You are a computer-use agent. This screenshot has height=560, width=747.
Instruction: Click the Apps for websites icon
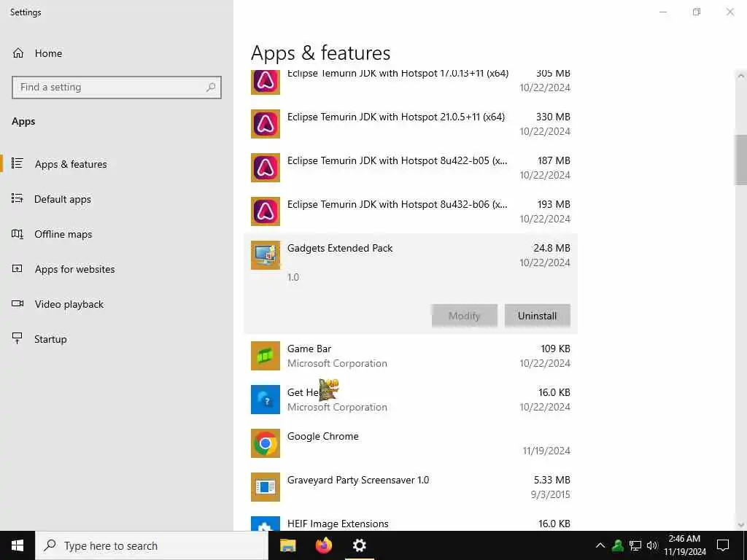[x=18, y=268]
